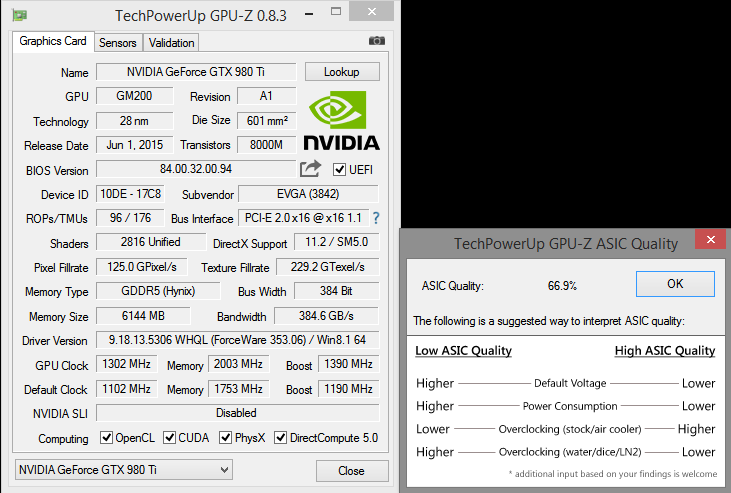Close the ASIC Quality dialog window
The width and height of the screenshot is (731, 493).
click(710, 239)
